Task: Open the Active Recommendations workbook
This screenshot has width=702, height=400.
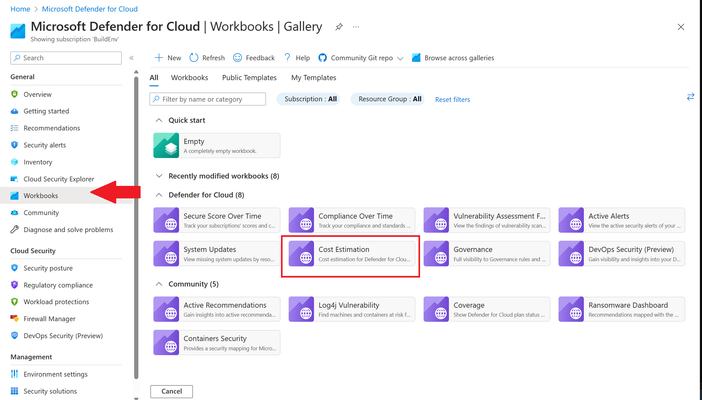Action: click(x=217, y=309)
